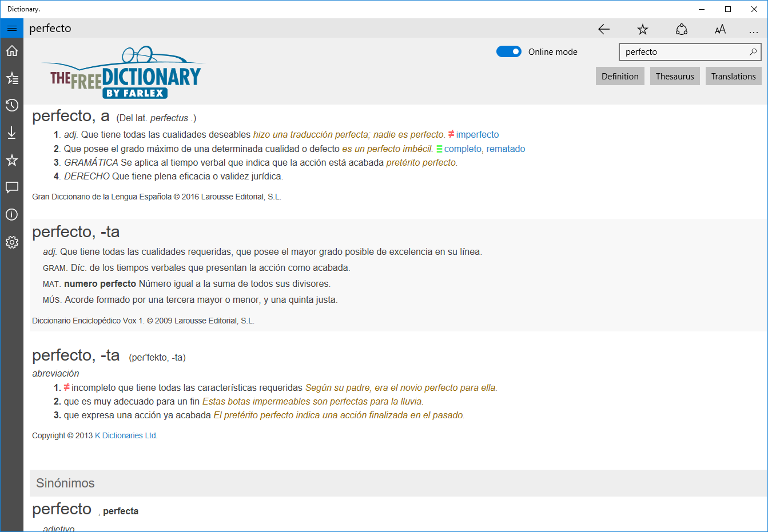The image size is (768, 532).
Task: Go back with the arrow icon
Action: coord(604,29)
